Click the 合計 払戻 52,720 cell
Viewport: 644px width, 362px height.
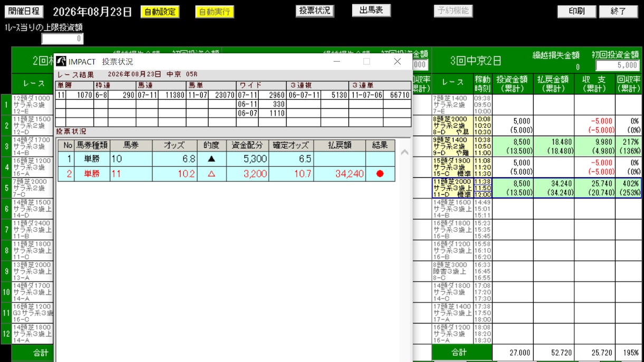(x=554, y=353)
